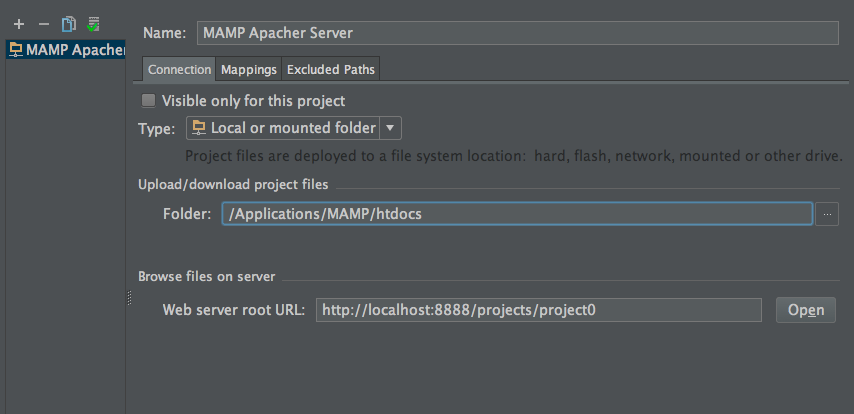Open the Mappings tab
The height and width of the screenshot is (414, 854).
click(x=249, y=70)
